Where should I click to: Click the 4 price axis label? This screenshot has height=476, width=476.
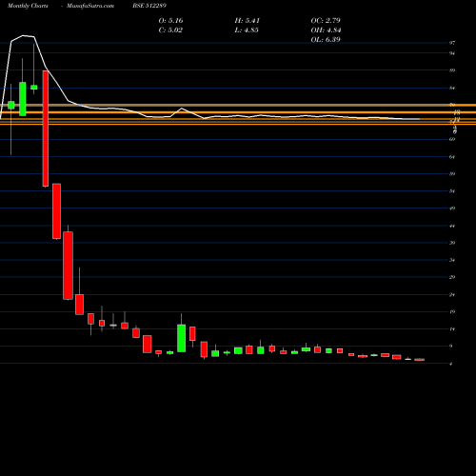451,364
